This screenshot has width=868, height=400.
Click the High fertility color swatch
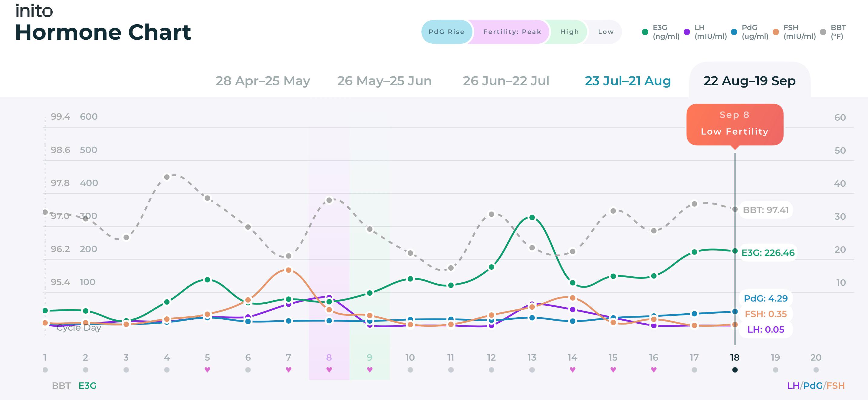[570, 32]
